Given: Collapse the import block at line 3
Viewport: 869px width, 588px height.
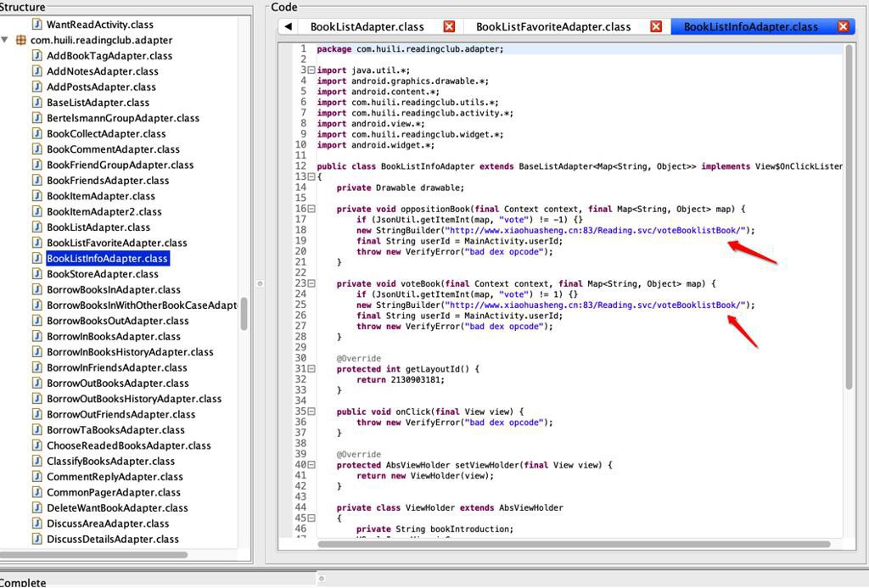Looking at the screenshot, I should pyautogui.click(x=311, y=70).
